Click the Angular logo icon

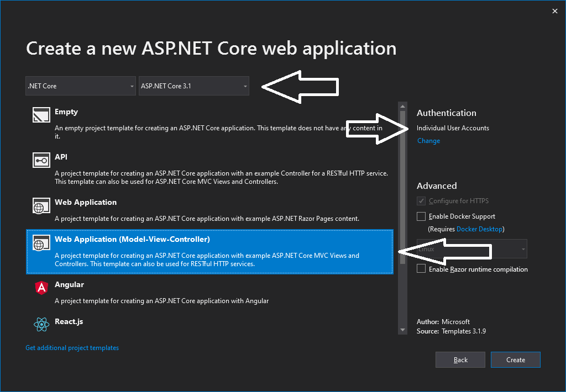pyautogui.click(x=41, y=288)
